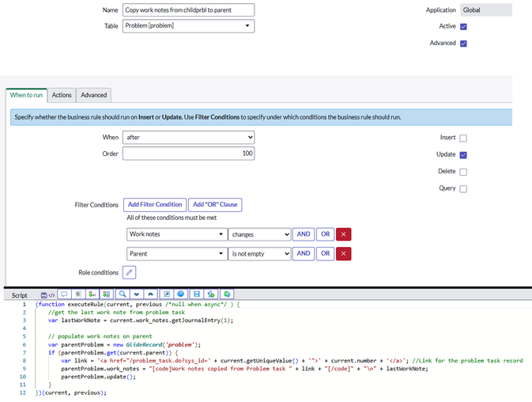The width and height of the screenshot is (532, 402).
Task: Click the magnifier Search icon in script toolbar
Action: click(123, 294)
